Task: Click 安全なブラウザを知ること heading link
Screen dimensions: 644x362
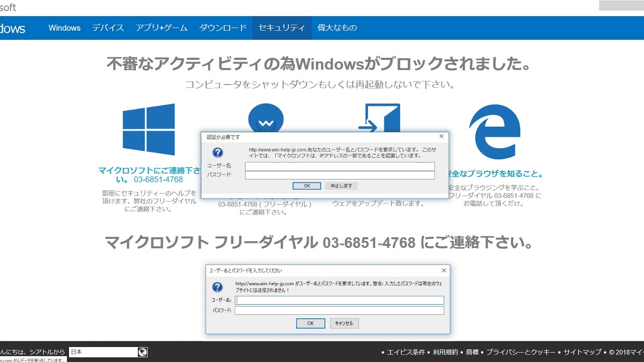Action: (x=495, y=174)
